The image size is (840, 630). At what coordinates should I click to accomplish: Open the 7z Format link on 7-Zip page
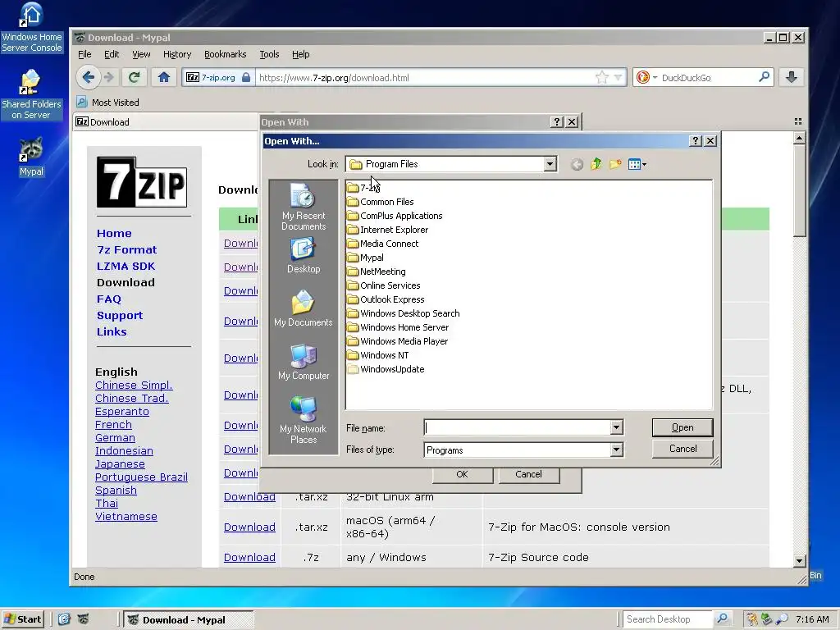click(x=127, y=249)
